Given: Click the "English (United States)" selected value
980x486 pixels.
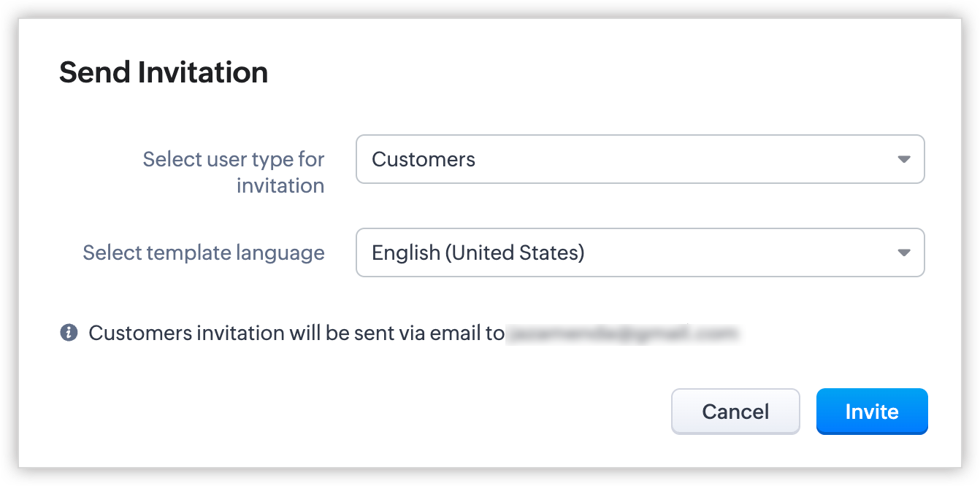Looking at the screenshot, I should click(478, 252).
